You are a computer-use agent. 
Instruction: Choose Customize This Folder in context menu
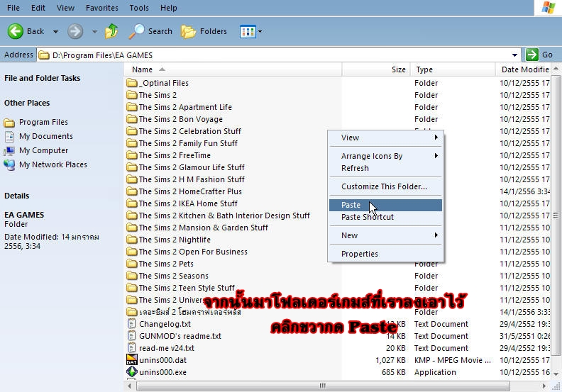pyautogui.click(x=385, y=186)
